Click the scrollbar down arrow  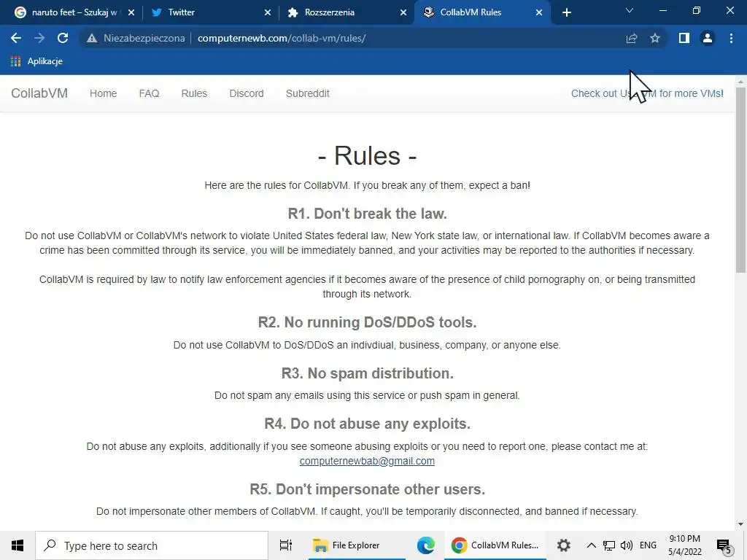pos(740,524)
